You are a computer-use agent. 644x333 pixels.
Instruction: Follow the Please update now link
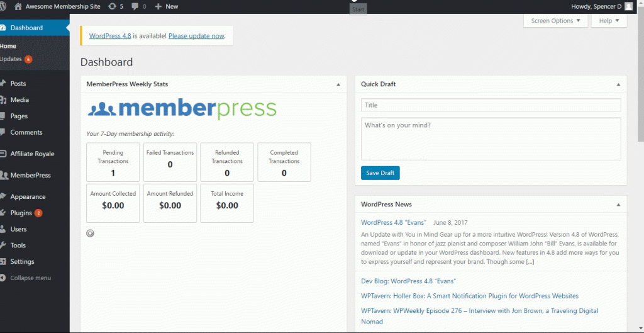point(196,36)
